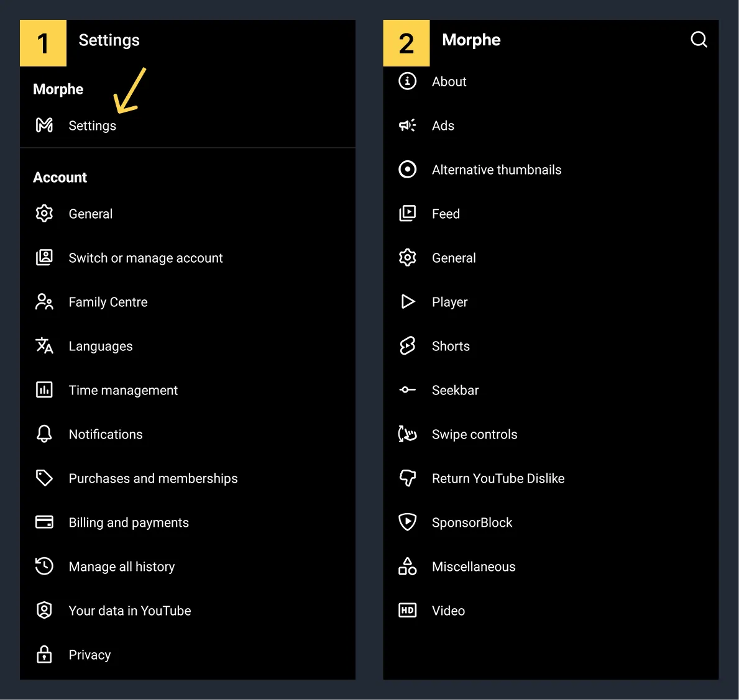Click the Purchases tag icon
The width and height of the screenshot is (739, 700).
[44, 478]
